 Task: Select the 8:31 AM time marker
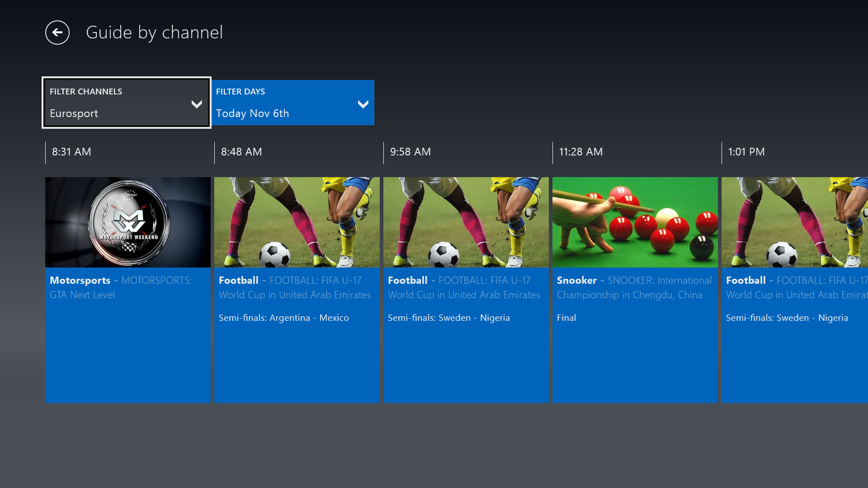point(71,152)
